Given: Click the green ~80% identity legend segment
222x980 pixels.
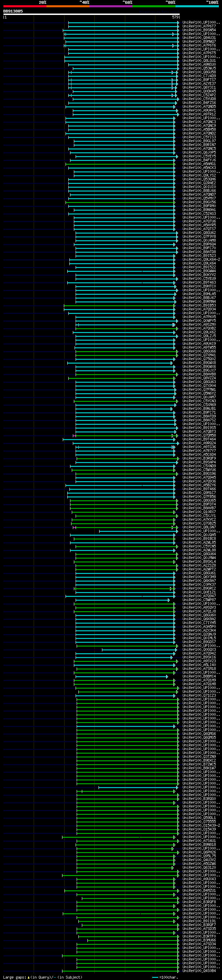Looking at the screenshot, I should click(x=154, y=6).
